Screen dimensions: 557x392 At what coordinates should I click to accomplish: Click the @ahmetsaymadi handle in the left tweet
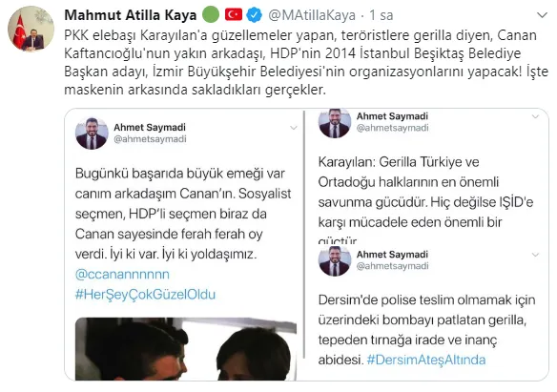click(150, 139)
